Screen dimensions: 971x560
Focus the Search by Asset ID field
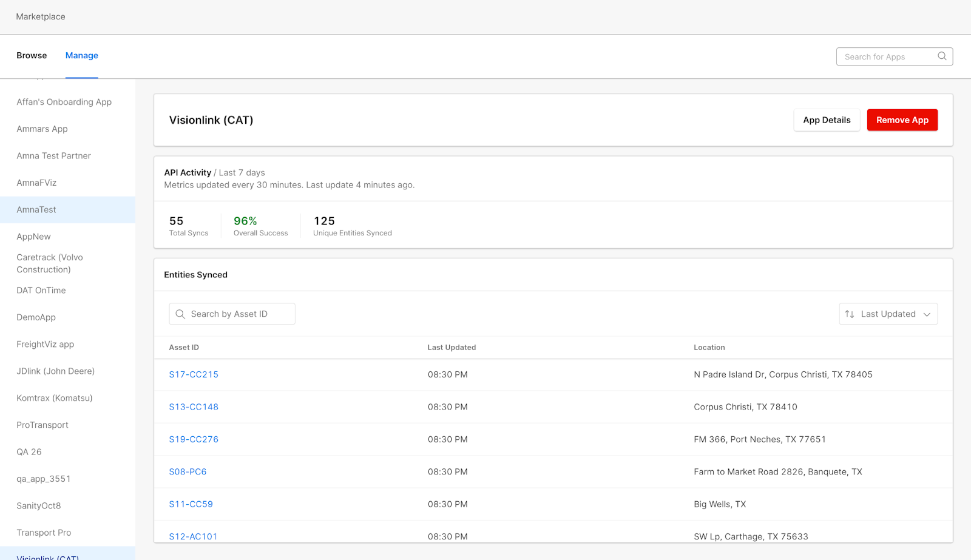(240, 314)
